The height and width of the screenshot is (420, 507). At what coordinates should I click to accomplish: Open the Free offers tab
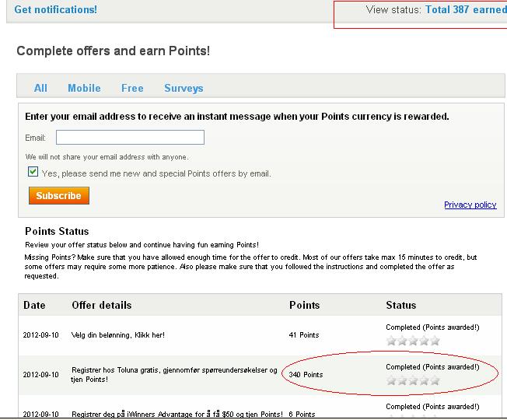[132, 89]
